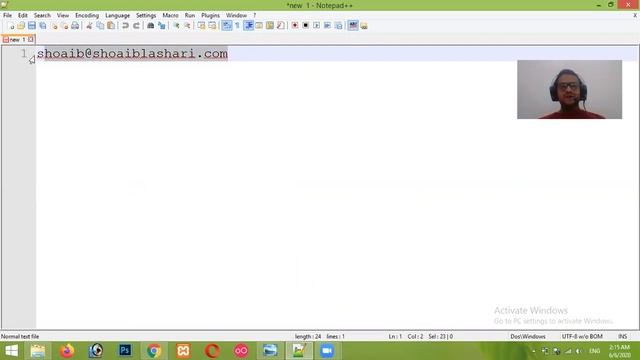
Task: Open the Language menu
Action: click(x=118, y=15)
